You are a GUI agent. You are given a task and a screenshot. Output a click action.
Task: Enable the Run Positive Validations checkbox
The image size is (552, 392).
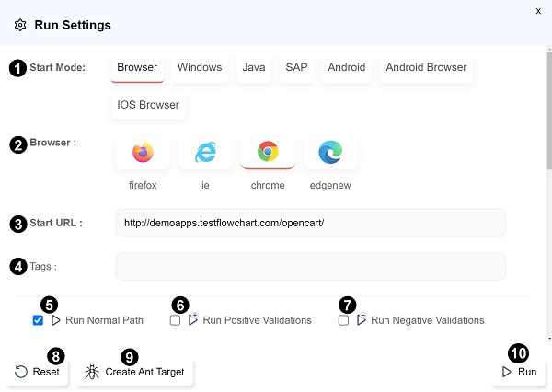click(x=175, y=320)
